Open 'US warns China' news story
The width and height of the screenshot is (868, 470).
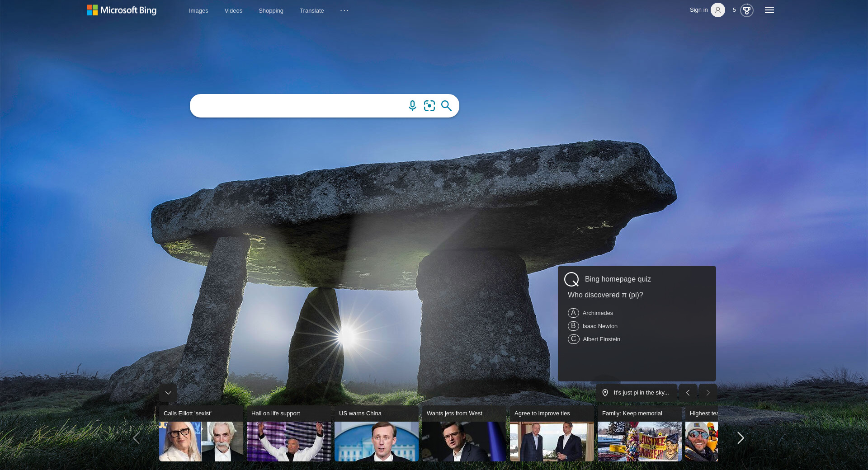click(376, 434)
